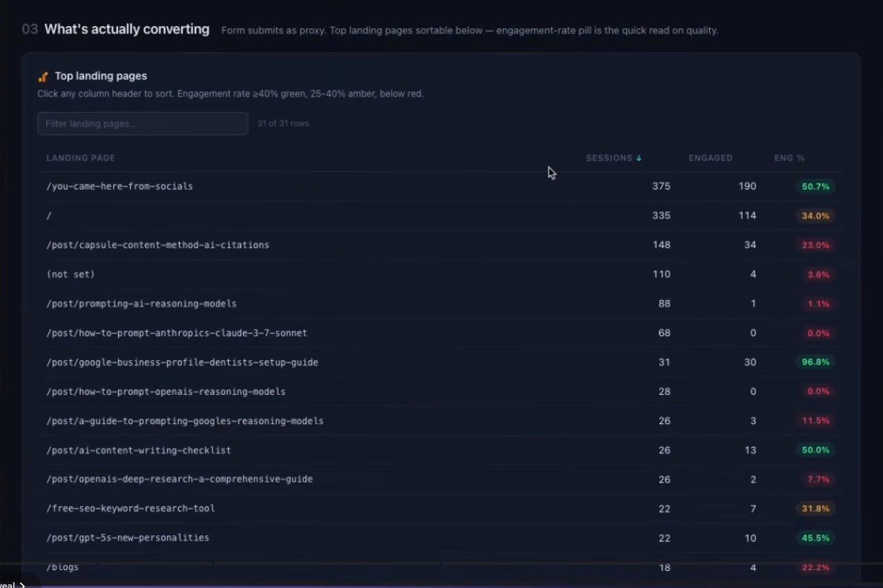Click the Filter landing pages input
883x588 pixels.
[x=143, y=123]
